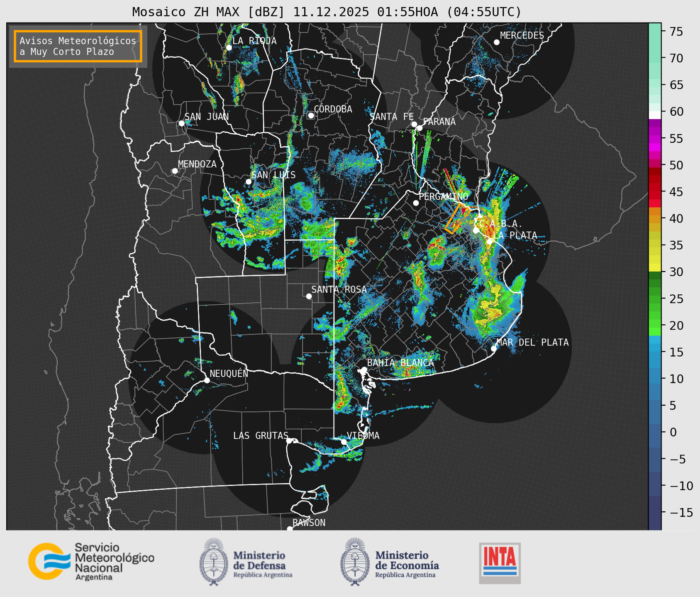
Task: Click the LAS GRUTAS marker dot
Action: click(x=289, y=440)
